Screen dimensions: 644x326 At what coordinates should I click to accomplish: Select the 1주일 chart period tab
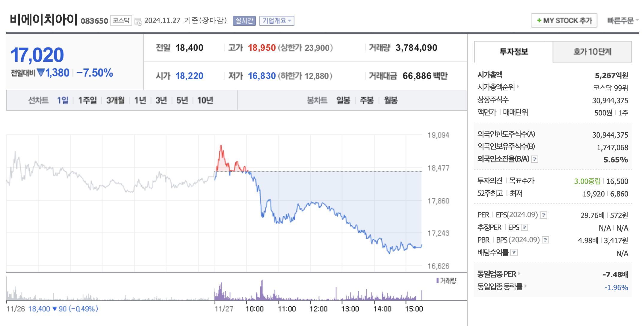87,100
